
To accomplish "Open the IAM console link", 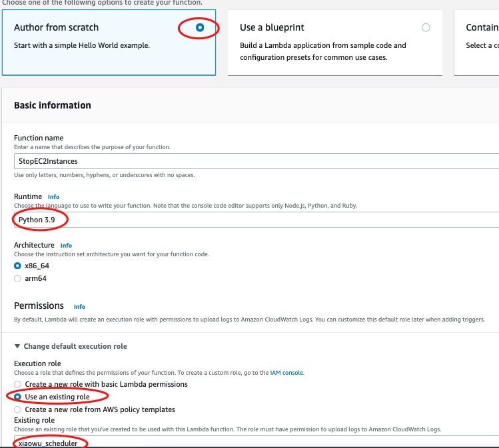I will point(286,373).
